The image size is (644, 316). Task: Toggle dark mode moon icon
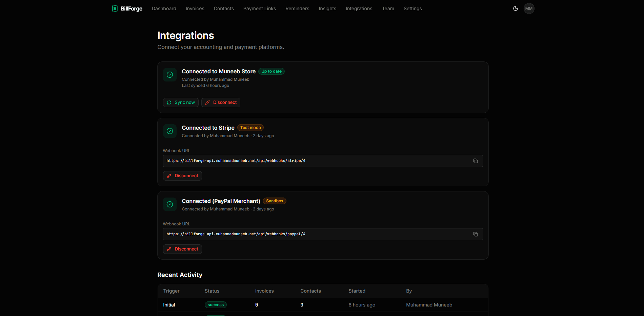(x=516, y=8)
